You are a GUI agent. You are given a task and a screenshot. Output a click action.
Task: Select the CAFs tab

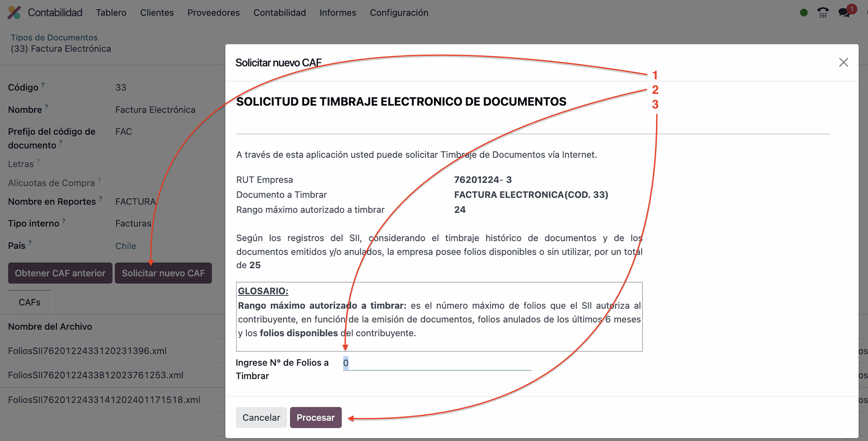click(x=29, y=302)
